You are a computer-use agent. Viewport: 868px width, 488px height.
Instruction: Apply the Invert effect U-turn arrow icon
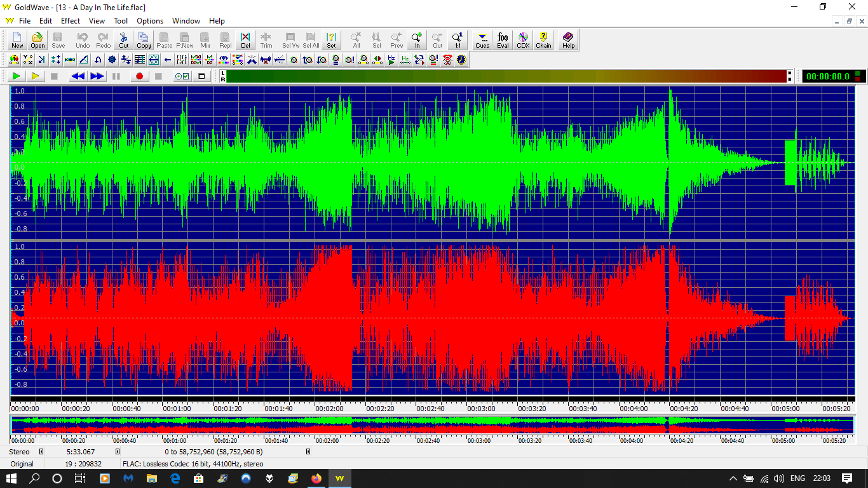[98, 60]
